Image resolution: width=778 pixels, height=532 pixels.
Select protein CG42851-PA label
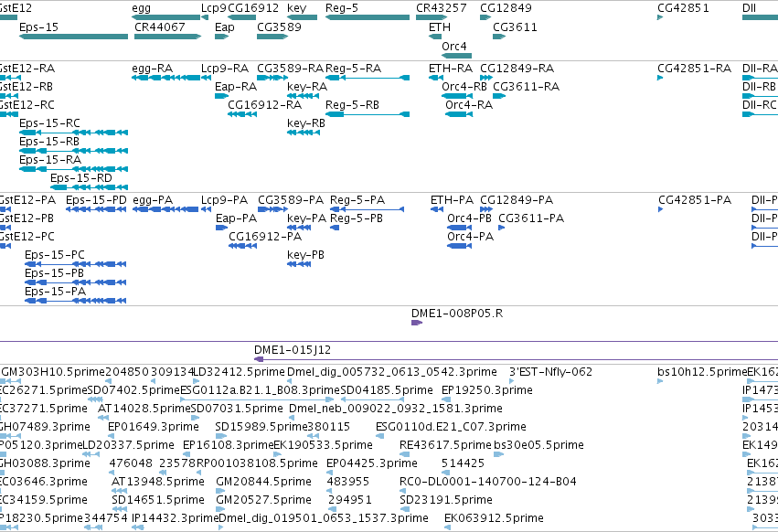pyautogui.click(x=695, y=200)
